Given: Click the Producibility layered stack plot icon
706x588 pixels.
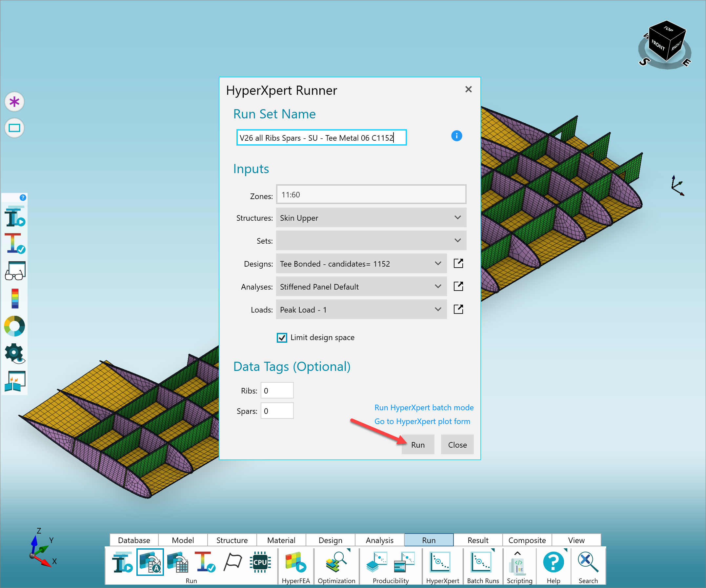Looking at the screenshot, I should click(x=377, y=562).
